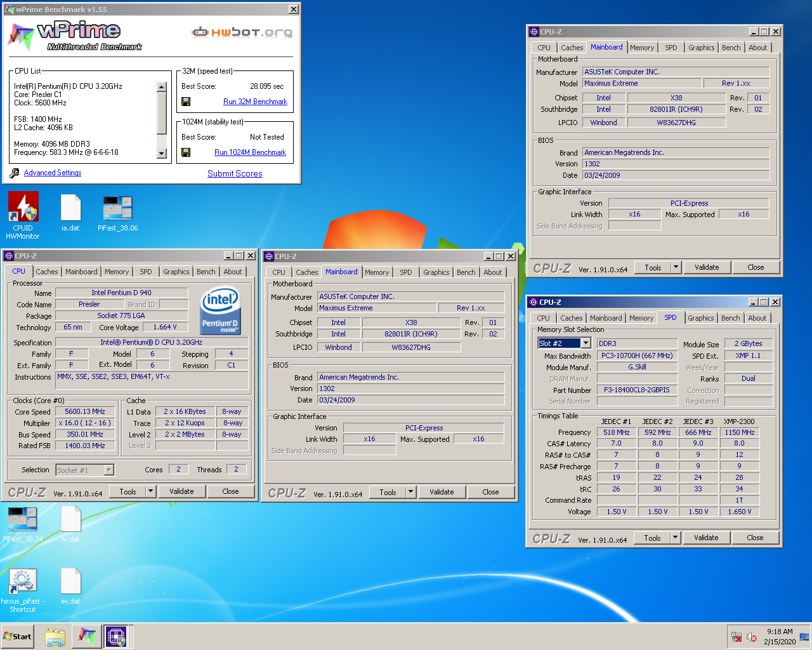Image resolution: width=812 pixels, height=650 pixels.
Task: Click save icon for 1024M best score
Action: tap(186, 152)
